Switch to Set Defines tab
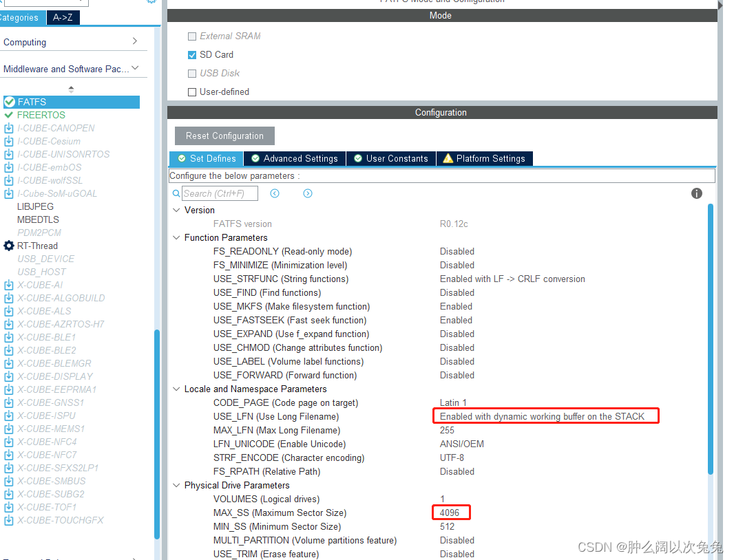Screen dimensions: 734x560 coord(207,159)
